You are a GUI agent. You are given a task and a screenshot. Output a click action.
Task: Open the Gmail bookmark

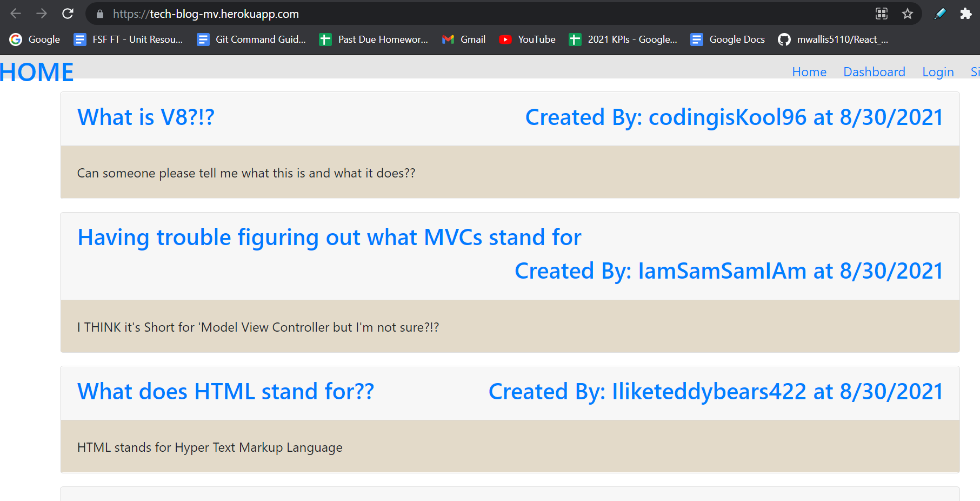[464, 39]
